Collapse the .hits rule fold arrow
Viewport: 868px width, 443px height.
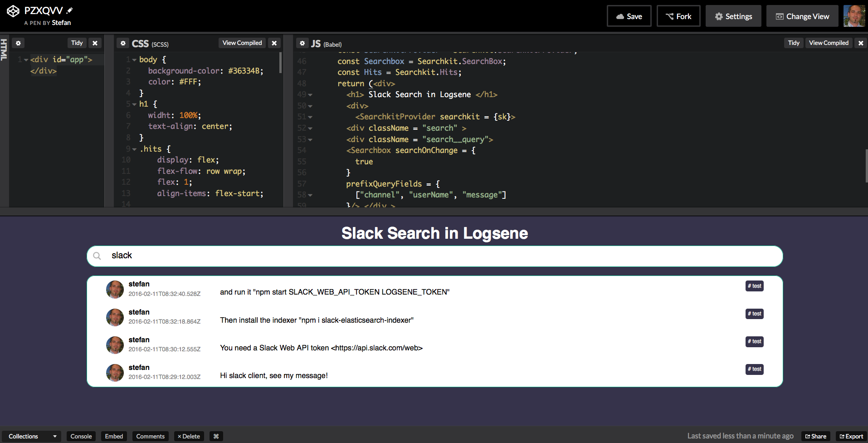tap(134, 149)
